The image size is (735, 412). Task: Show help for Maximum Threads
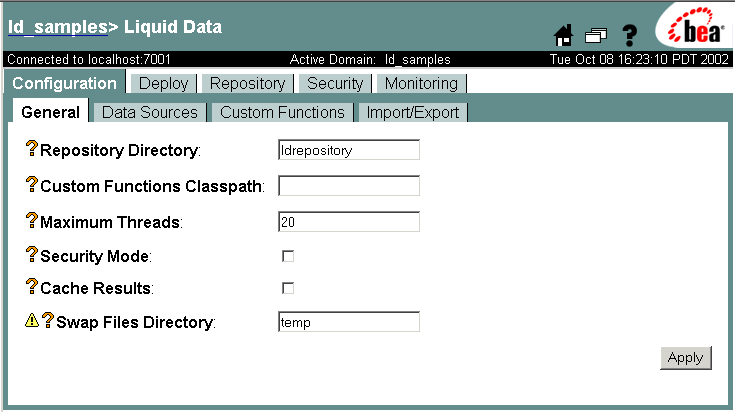31,220
